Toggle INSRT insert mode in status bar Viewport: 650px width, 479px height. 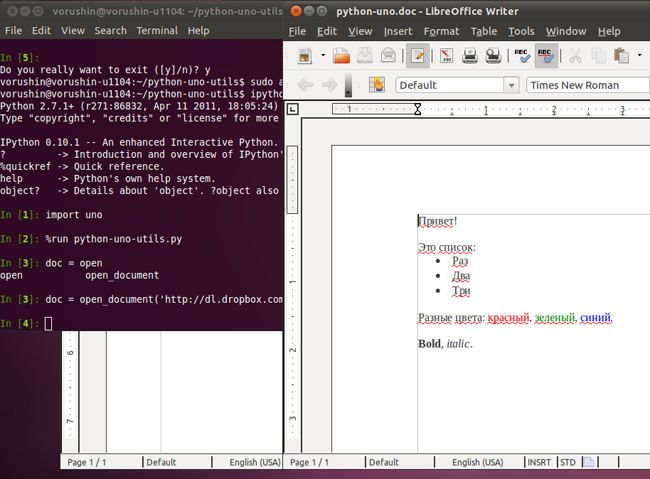coord(539,462)
